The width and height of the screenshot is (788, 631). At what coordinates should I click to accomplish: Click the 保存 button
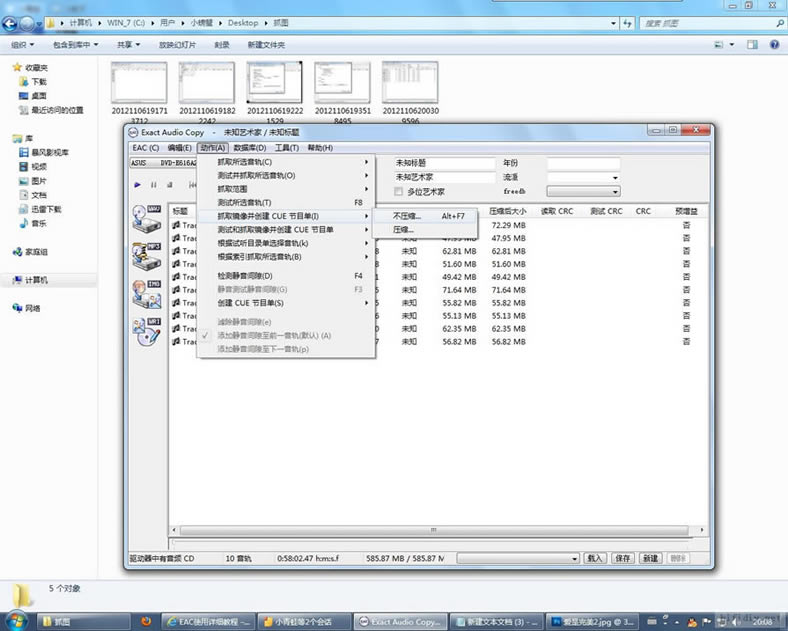[622, 558]
